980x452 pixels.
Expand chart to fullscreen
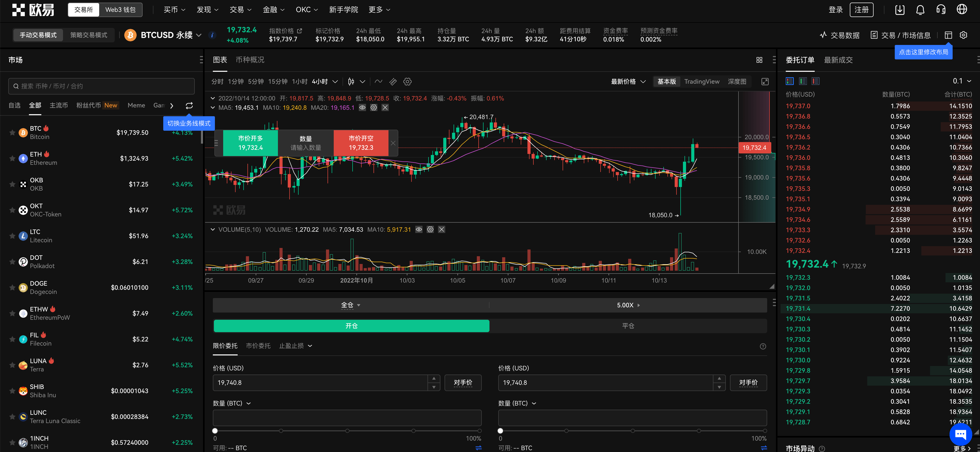765,81
